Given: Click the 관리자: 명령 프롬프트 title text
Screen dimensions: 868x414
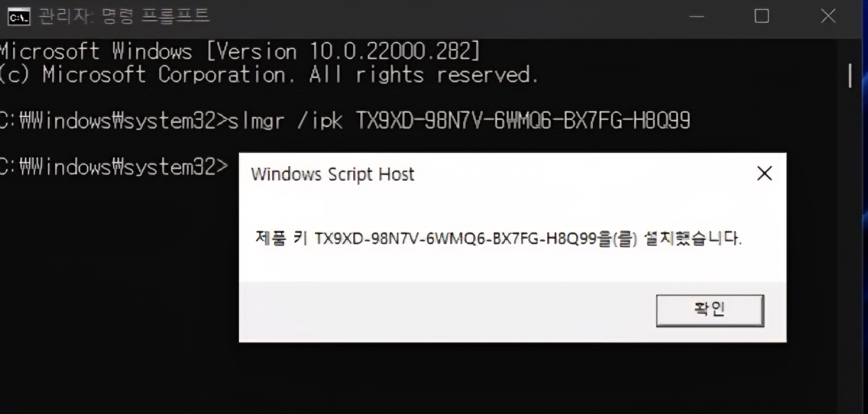Looking at the screenshot, I should point(124,16).
